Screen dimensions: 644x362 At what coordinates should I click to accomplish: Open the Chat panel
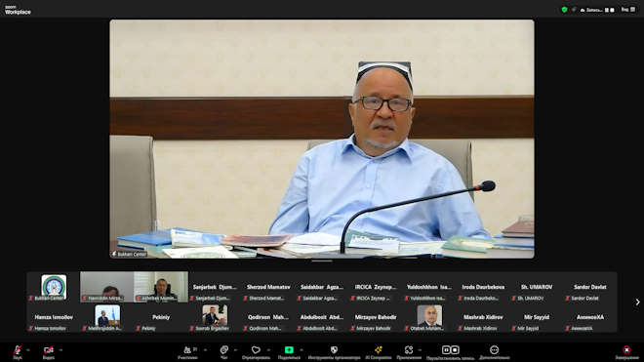tap(223, 350)
